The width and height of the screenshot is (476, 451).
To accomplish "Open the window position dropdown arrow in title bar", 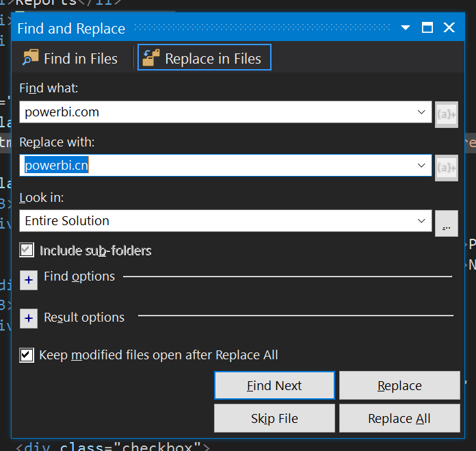I will (x=406, y=28).
